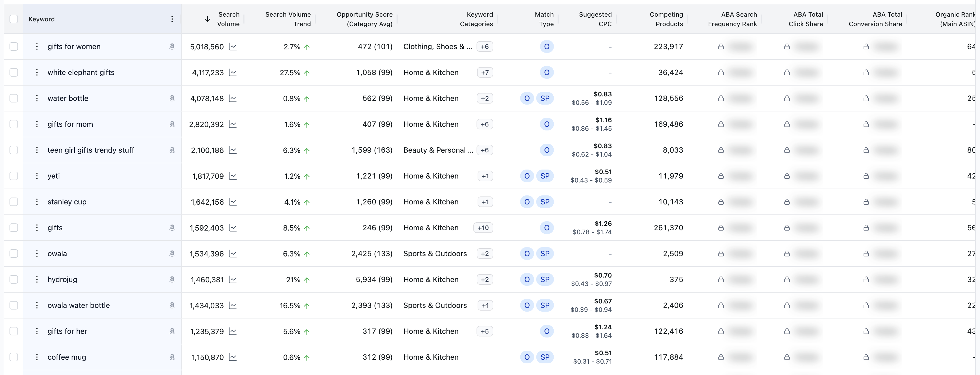980x375 pixels.
Task: Open the Keyword column options menu
Action: tap(172, 19)
